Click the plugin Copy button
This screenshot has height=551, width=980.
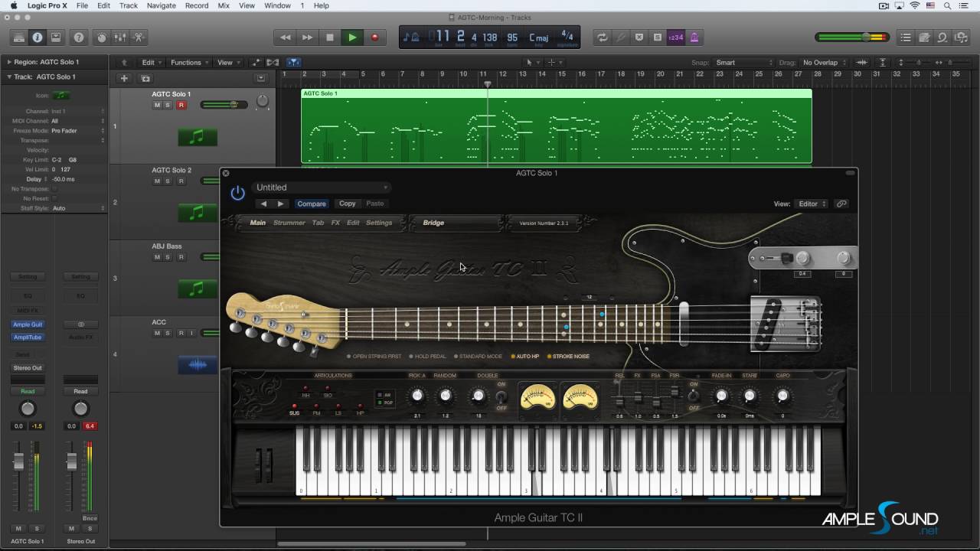pos(348,204)
